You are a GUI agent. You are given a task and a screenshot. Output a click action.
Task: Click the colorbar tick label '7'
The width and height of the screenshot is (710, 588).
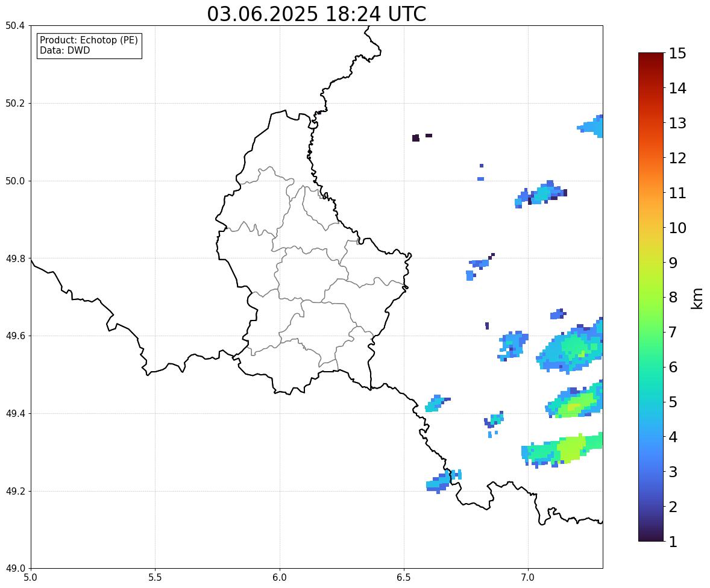(673, 332)
